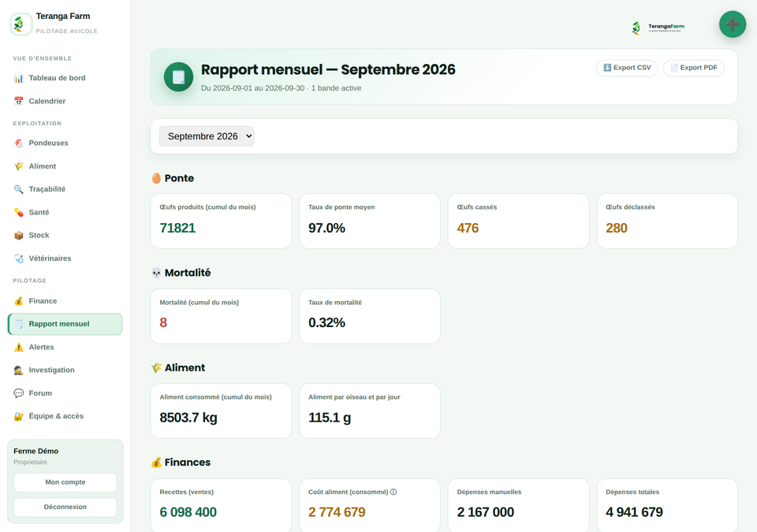The image size is (757, 532).
Task: Click the Rapport mensuel — Septembre 2026 title
Action: tap(328, 69)
